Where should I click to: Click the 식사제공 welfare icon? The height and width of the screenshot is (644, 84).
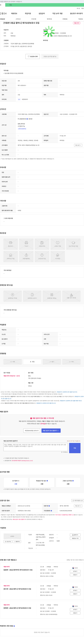click(58, 257)
